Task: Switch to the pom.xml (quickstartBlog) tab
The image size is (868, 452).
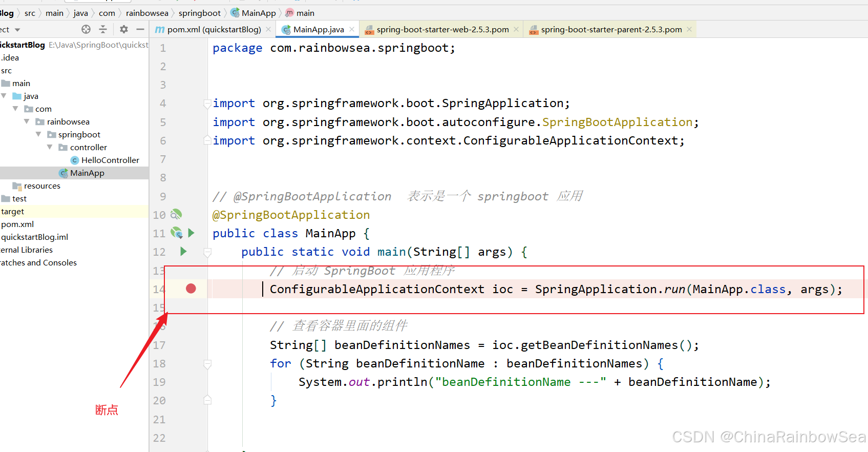Action: pyautogui.click(x=213, y=29)
